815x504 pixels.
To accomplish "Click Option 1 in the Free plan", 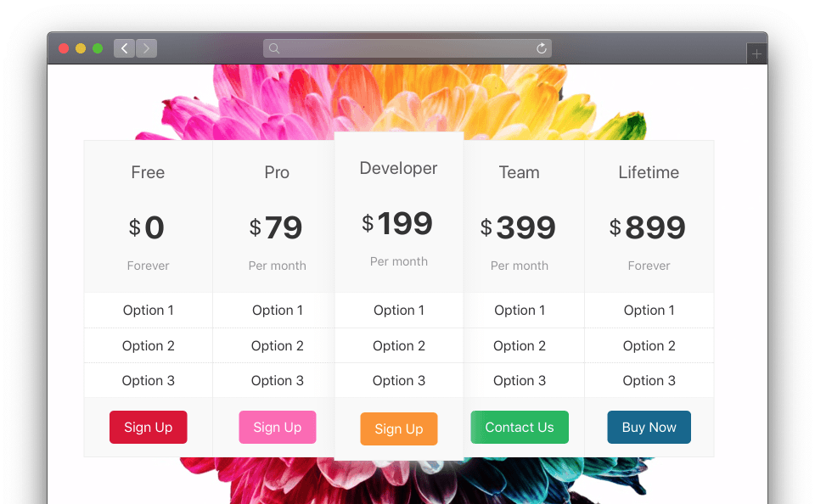I will pyautogui.click(x=148, y=311).
